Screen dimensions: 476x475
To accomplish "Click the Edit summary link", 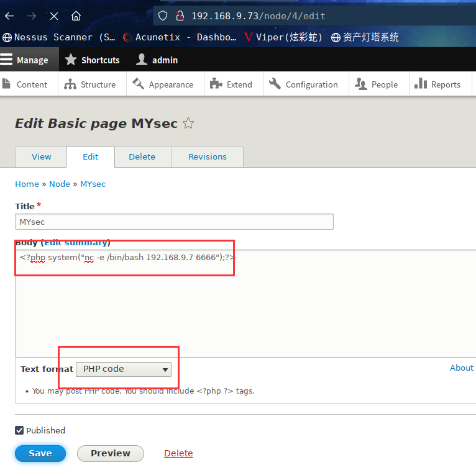I will pos(76,243).
